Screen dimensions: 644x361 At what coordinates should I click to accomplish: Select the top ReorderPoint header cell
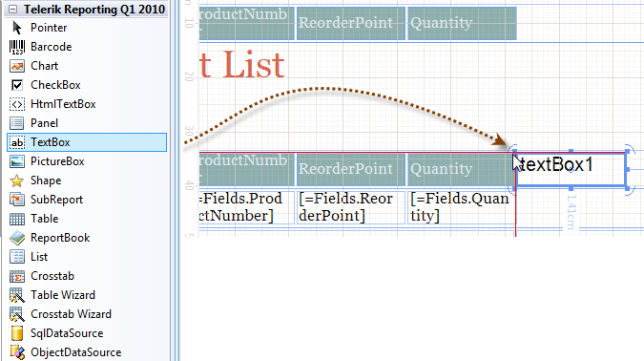pos(351,23)
